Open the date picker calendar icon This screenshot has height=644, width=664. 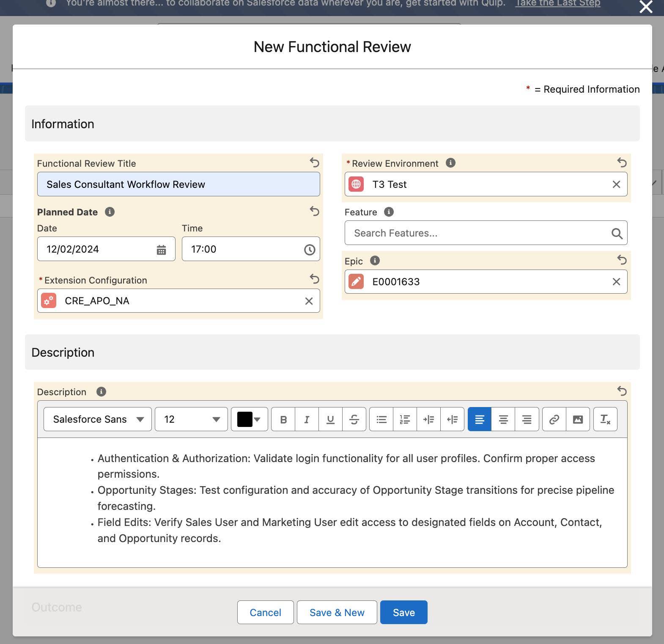click(x=161, y=250)
